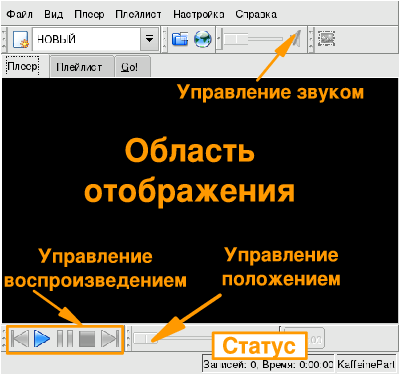Switch to the Go! tab

click(132, 67)
